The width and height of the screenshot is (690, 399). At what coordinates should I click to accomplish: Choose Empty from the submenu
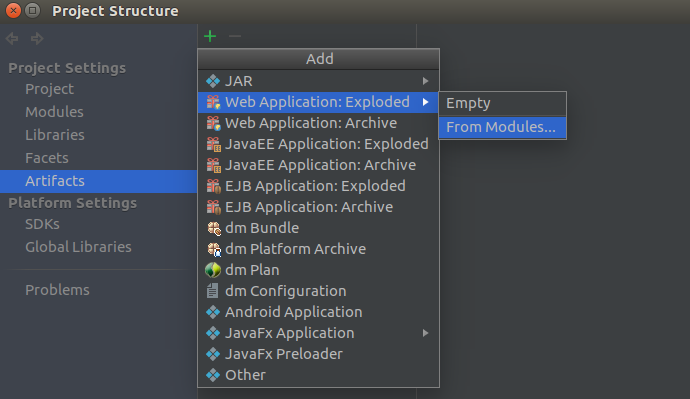[503, 103]
